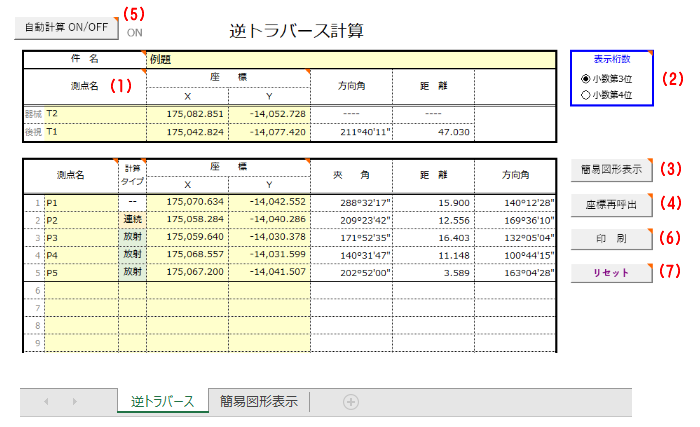This screenshot has height=427, width=700.
Task: Click the empty point name cell in row 6
Action: click(x=80, y=289)
